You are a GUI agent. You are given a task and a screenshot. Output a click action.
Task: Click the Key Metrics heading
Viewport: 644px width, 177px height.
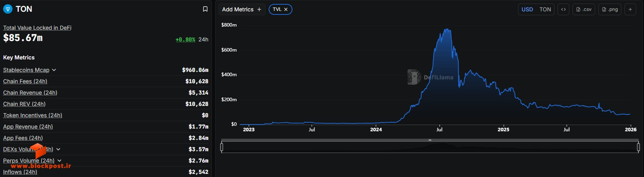click(x=19, y=57)
